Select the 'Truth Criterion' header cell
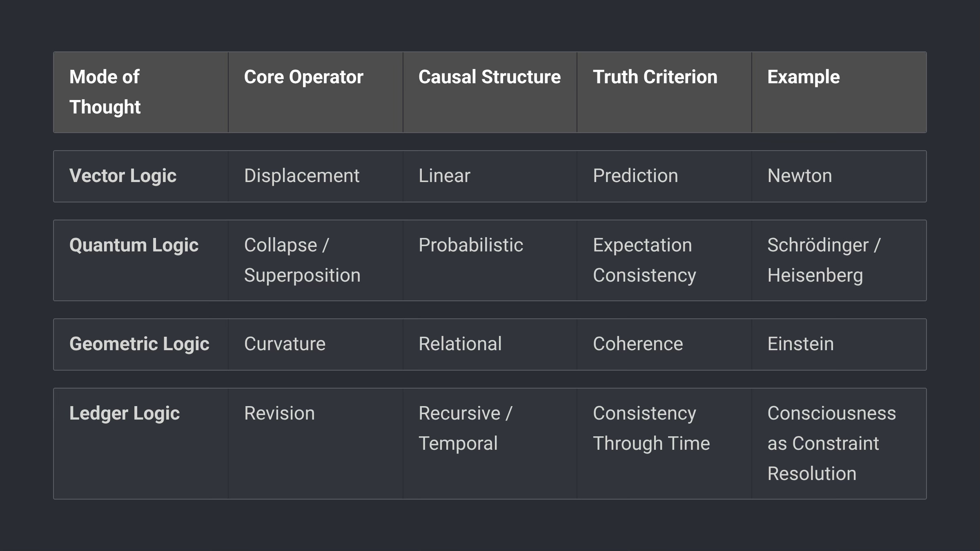 (x=664, y=92)
